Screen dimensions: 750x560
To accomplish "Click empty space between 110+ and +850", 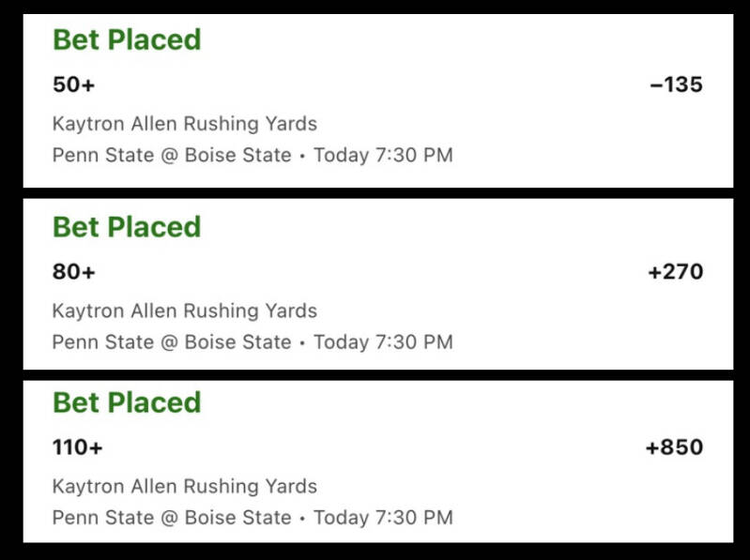I will [375, 448].
